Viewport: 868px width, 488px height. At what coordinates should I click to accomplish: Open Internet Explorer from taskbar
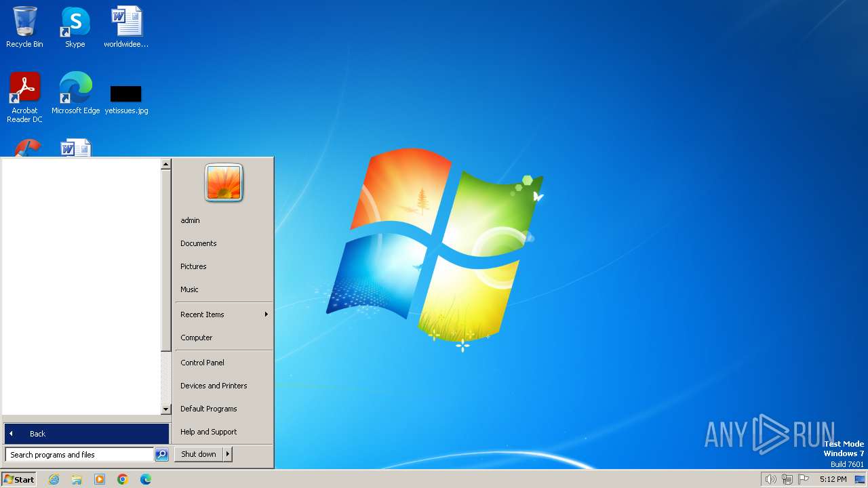pos(54,479)
